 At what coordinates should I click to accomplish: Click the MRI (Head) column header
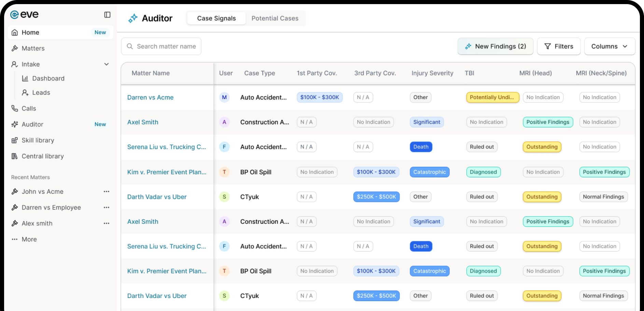(535, 73)
